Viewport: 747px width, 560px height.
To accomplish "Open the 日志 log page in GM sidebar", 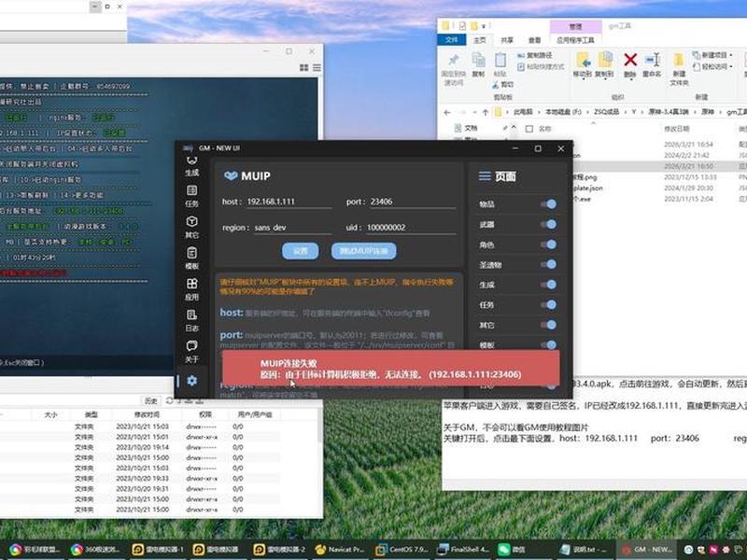I will pos(192,320).
